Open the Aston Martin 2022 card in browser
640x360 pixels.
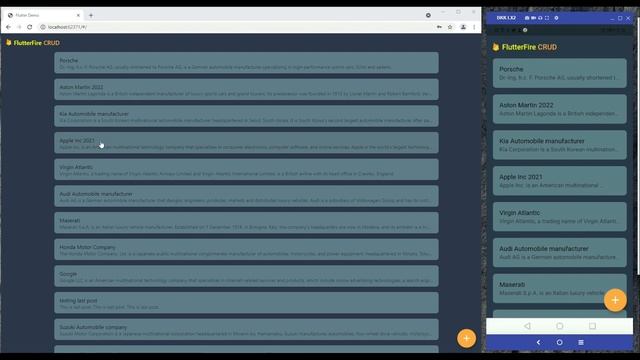point(246,89)
